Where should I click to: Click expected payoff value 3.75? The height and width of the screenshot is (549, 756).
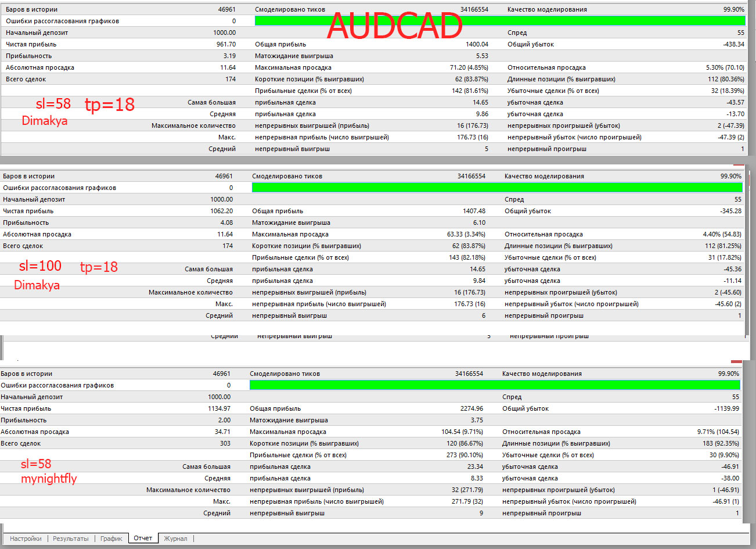coord(477,420)
